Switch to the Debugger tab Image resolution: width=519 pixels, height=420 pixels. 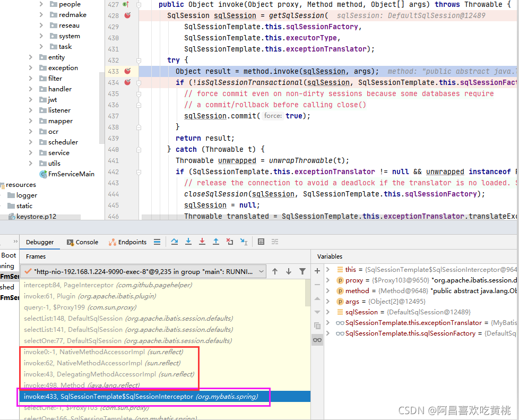pos(40,242)
